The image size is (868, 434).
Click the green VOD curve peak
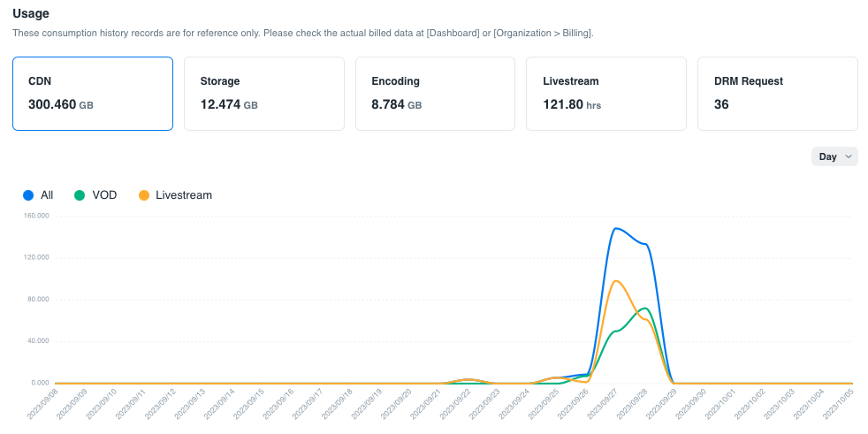click(x=645, y=308)
